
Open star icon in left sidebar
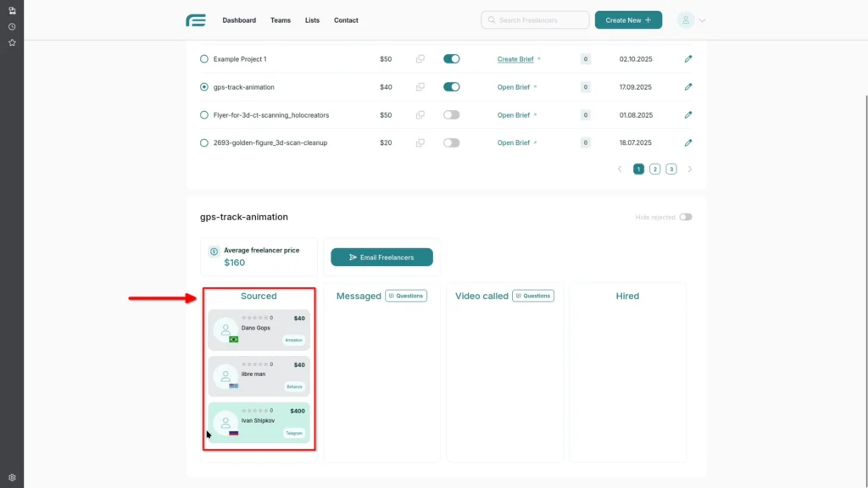(12, 42)
